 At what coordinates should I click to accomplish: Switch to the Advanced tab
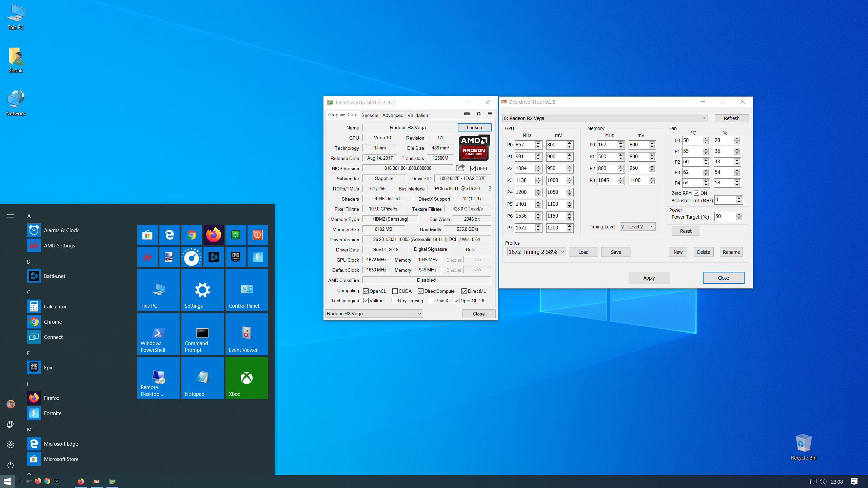[393, 115]
